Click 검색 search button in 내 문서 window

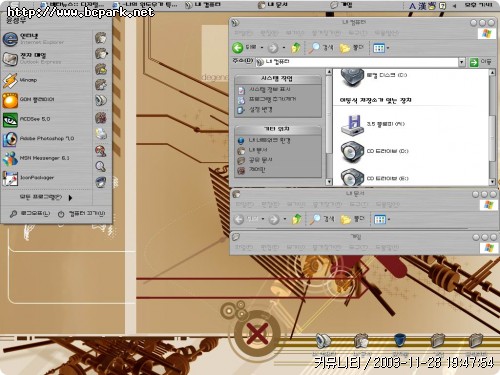coord(322,219)
